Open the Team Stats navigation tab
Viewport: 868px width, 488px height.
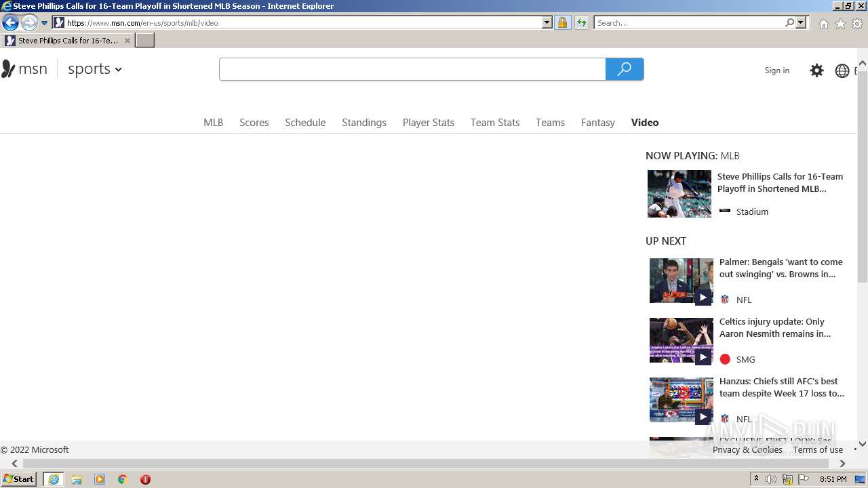pos(495,122)
